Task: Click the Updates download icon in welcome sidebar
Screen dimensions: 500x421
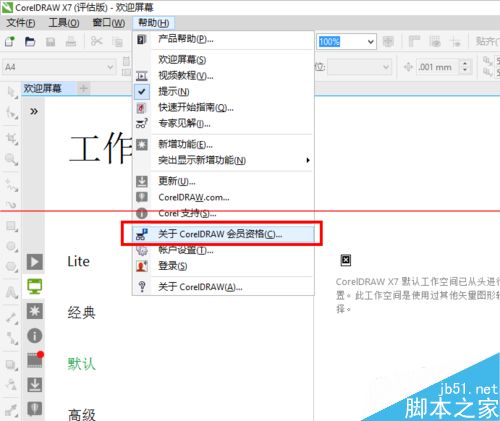Action: (x=35, y=385)
